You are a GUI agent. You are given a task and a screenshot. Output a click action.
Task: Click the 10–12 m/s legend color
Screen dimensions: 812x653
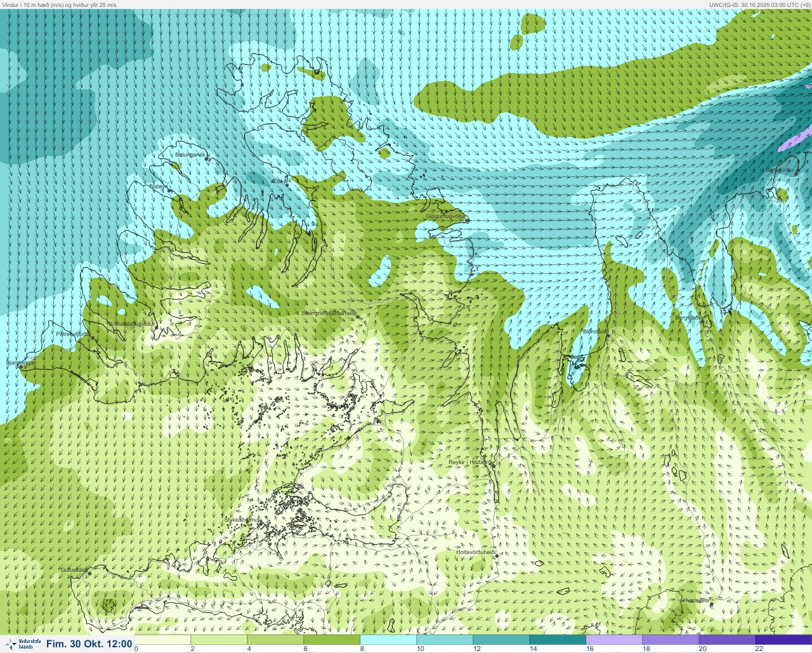pos(445,640)
